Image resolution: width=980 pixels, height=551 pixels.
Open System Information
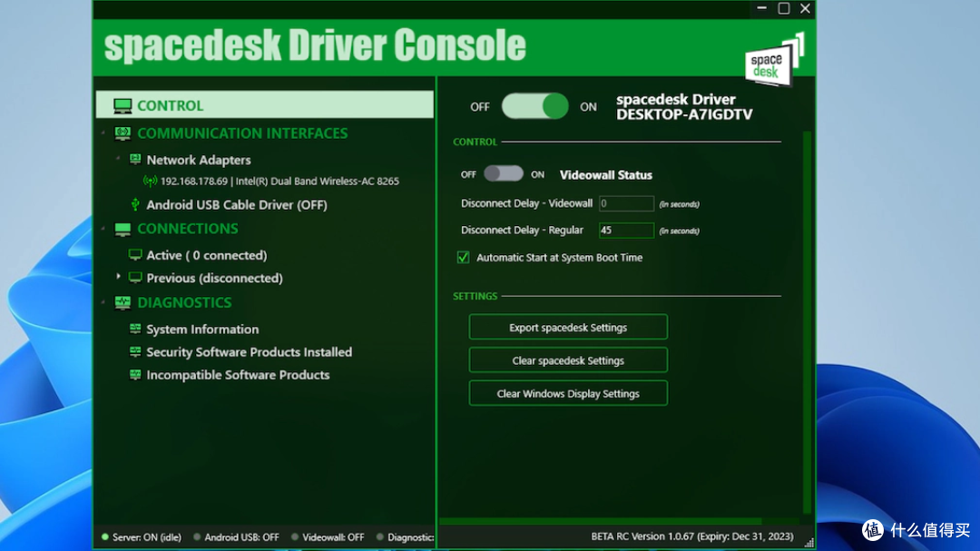202,330
